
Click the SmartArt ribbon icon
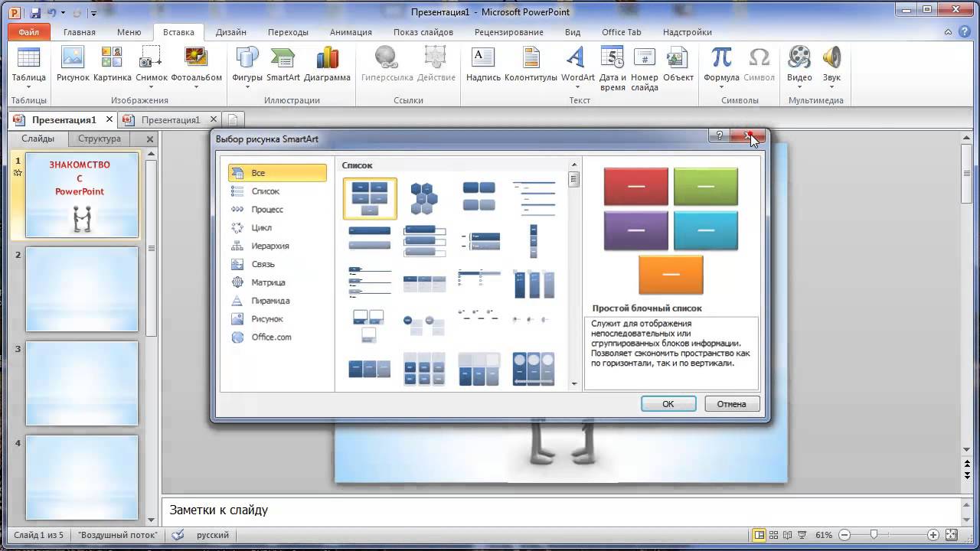click(x=283, y=58)
